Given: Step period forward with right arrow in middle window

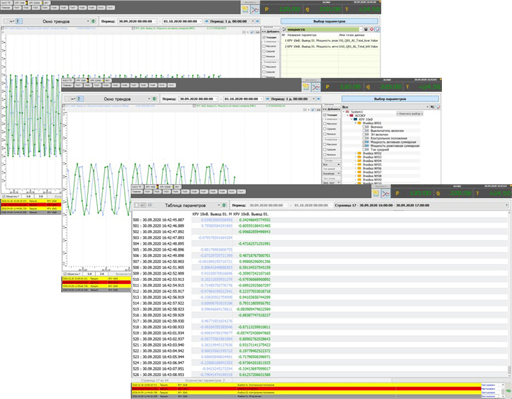Looking at the screenshot, I should [x=318, y=99].
